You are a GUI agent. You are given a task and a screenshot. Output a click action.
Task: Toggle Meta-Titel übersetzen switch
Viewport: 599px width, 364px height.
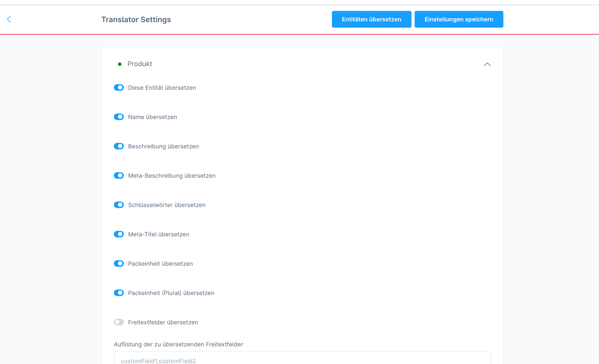click(x=119, y=234)
